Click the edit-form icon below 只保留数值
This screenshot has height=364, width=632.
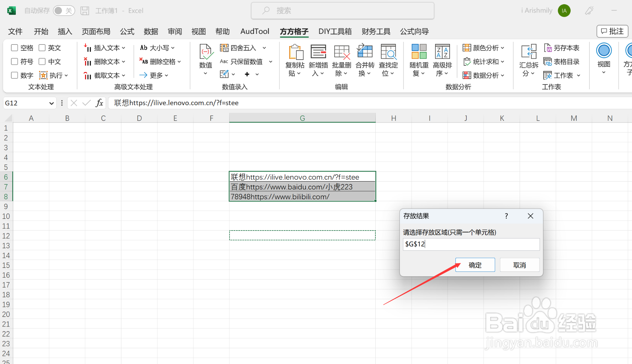224,74
